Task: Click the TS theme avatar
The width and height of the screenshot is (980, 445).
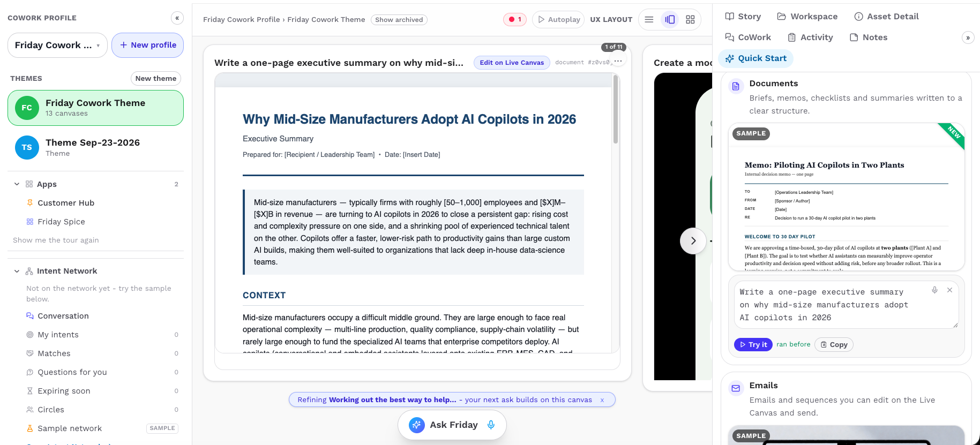Action: (x=27, y=147)
